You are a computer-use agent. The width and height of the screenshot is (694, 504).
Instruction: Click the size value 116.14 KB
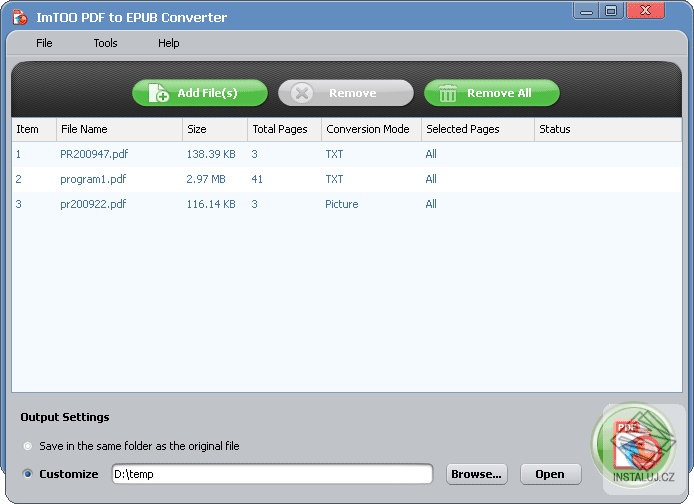pos(211,204)
